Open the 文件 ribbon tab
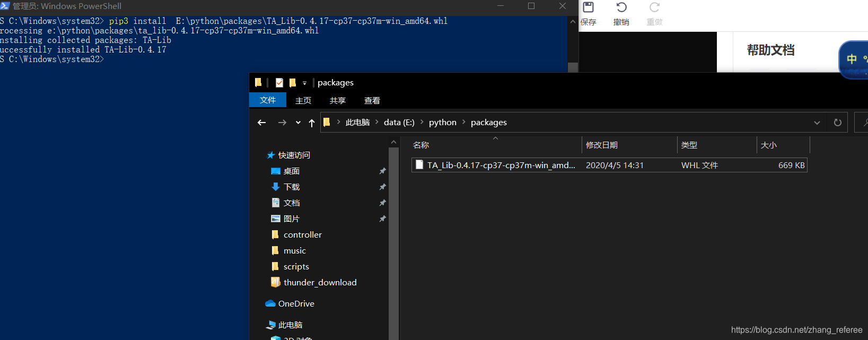 tap(268, 100)
